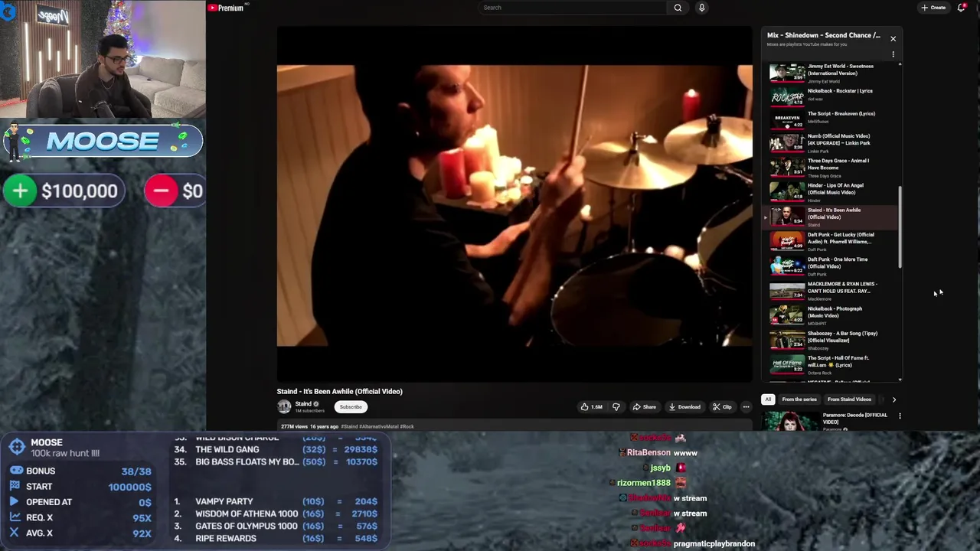
Task: Click THE WILD GANG bonus entry
Action: click(x=276, y=450)
